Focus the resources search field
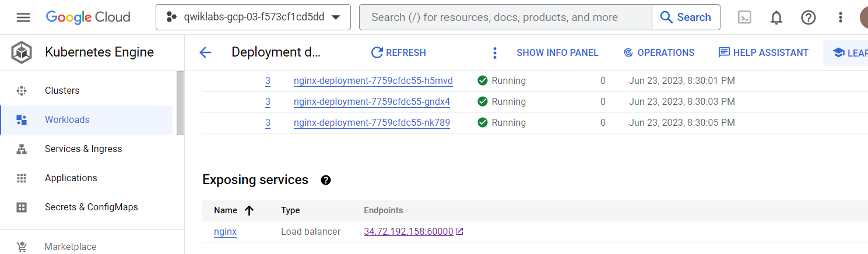This screenshot has height=254, width=868. (505, 17)
